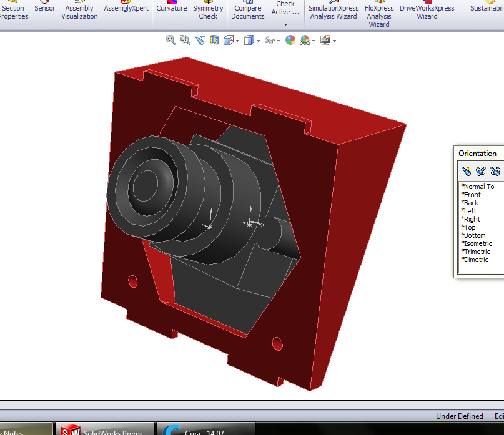Expand the arrow below Check Active
This screenshot has width=504, height=435.
[x=285, y=24]
